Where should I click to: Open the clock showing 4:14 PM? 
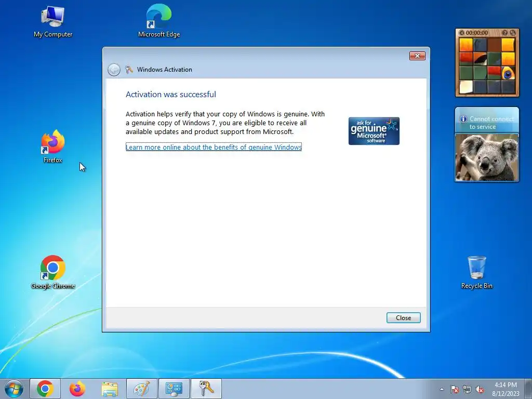[x=506, y=389]
